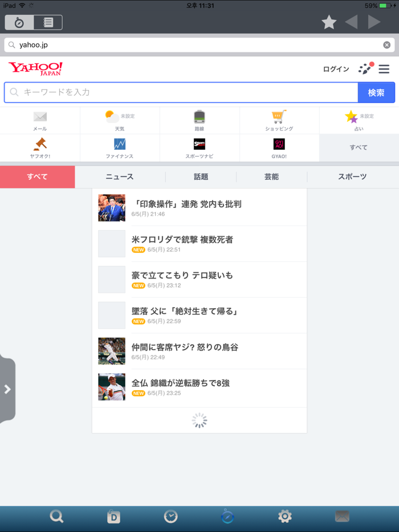This screenshot has width=399, height=532.
Task: Focus the キーワードを入力 search field
Action: coord(181,92)
